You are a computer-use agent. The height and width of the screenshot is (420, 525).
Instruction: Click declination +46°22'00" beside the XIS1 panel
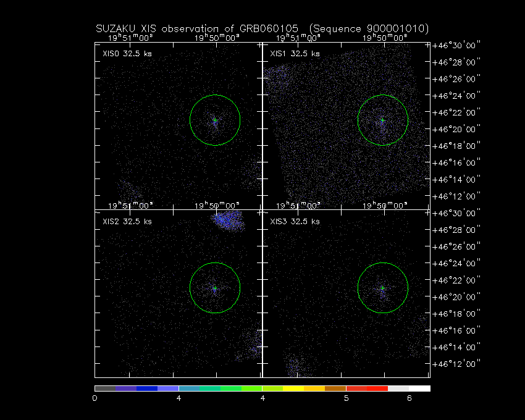click(456, 112)
